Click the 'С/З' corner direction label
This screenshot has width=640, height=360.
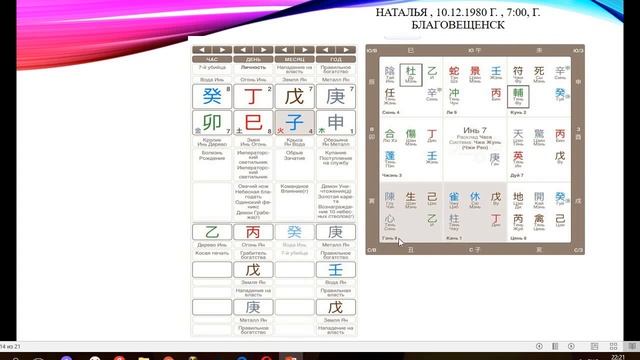click(x=578, y=250)
